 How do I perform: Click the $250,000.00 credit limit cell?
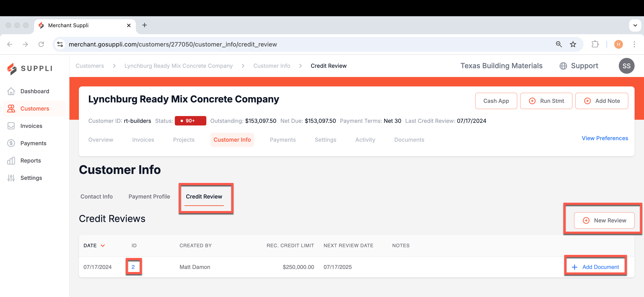[298, 267]
